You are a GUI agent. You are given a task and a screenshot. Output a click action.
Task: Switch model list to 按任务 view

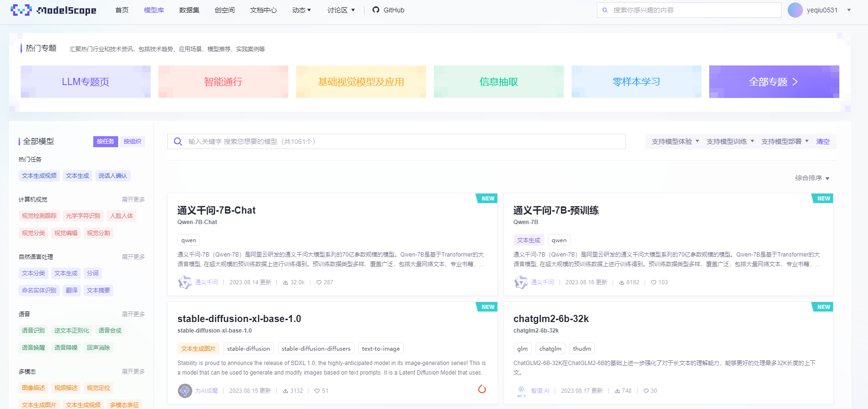(106, 141)
